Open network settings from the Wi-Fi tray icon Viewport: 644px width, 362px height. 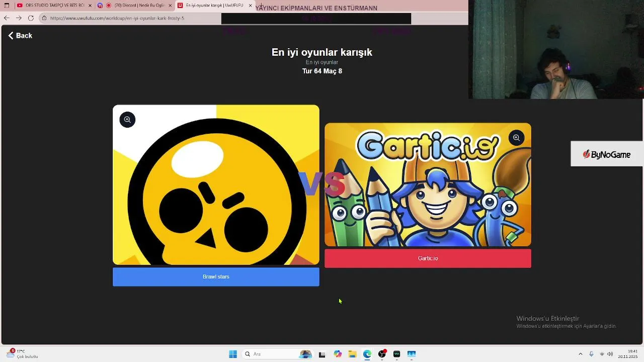tap(602, 354)
